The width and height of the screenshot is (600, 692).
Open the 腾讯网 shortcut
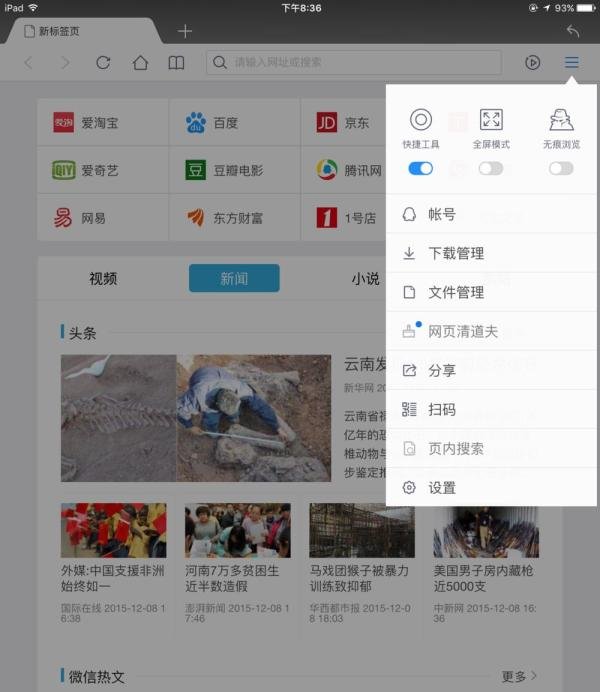coord(344,170)
